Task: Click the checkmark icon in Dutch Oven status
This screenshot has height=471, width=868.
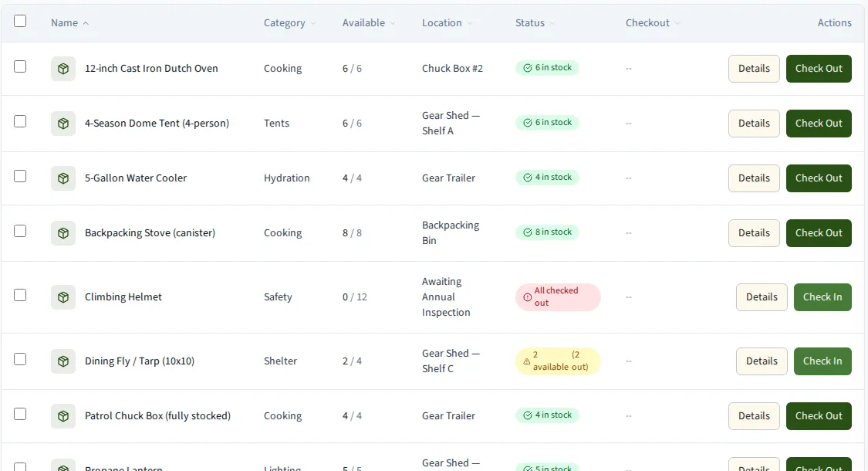Action: 528,68
